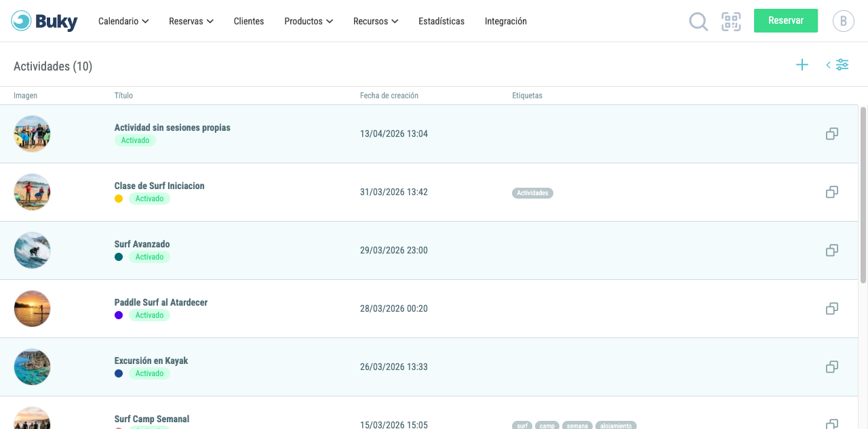This screenshot has width=868, height=429.
Task: Click Activado badge of Clase de Surf Iniciacion
Action: coord(149,199)
